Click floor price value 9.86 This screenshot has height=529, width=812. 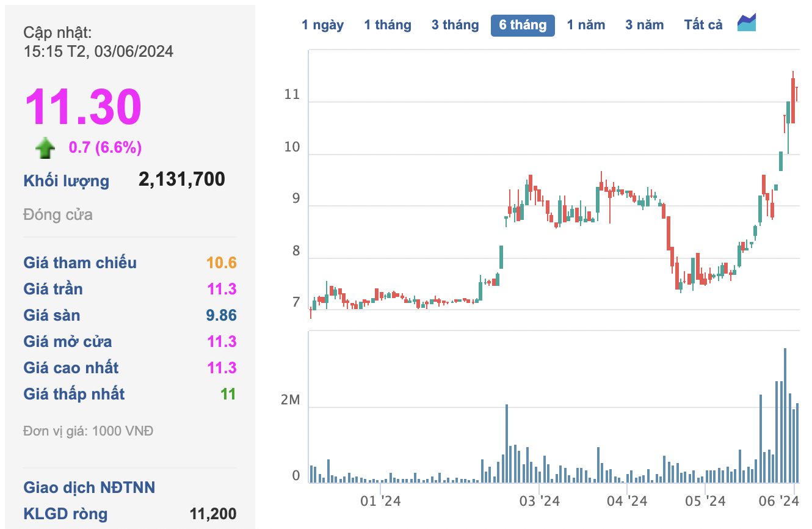tap(222, 315)
